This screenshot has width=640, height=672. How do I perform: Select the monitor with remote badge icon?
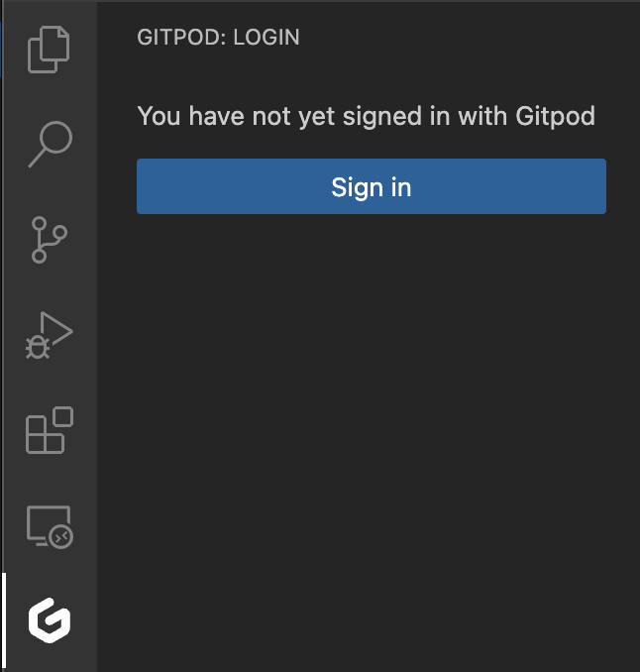[x=50, y=527]
